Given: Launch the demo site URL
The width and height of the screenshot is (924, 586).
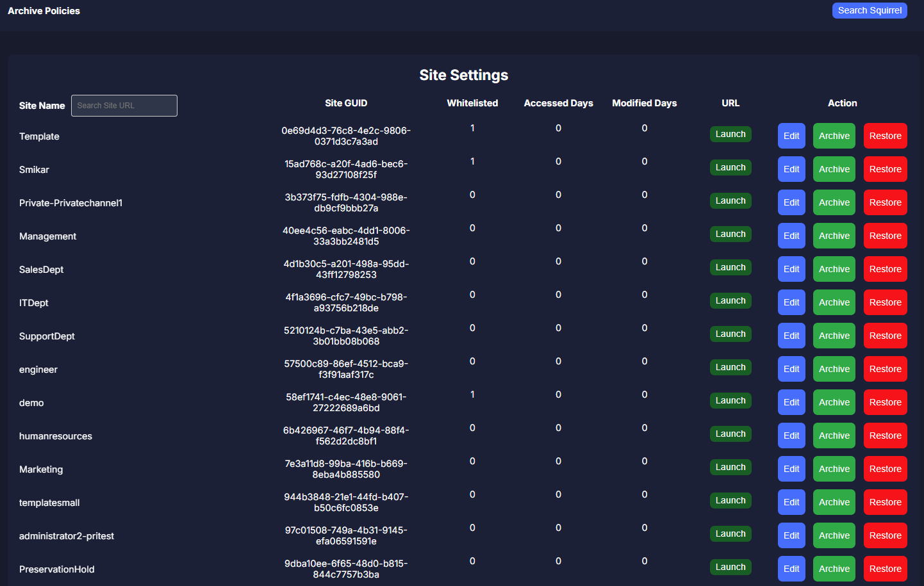Looking at the screenshot, I should tap(730, 400).
